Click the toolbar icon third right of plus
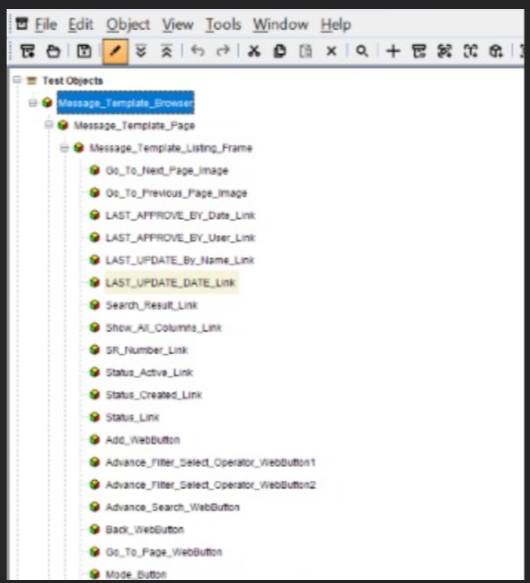 tap(470, 51)
